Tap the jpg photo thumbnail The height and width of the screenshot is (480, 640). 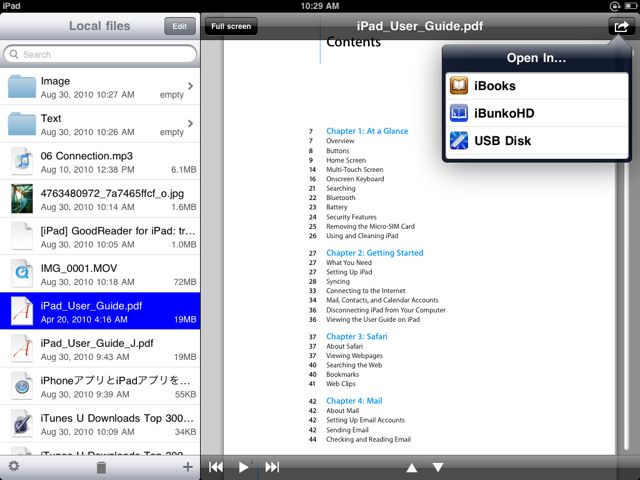click(22, 199)
